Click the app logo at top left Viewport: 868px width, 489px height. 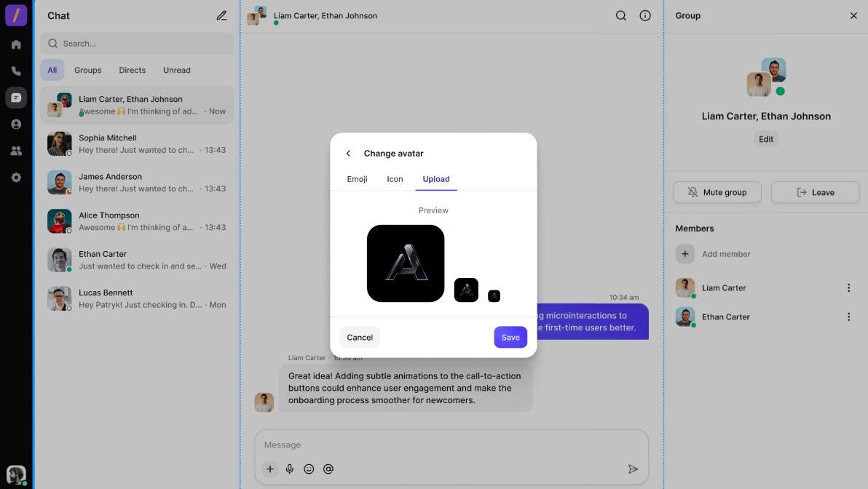(x=16, y=15)
